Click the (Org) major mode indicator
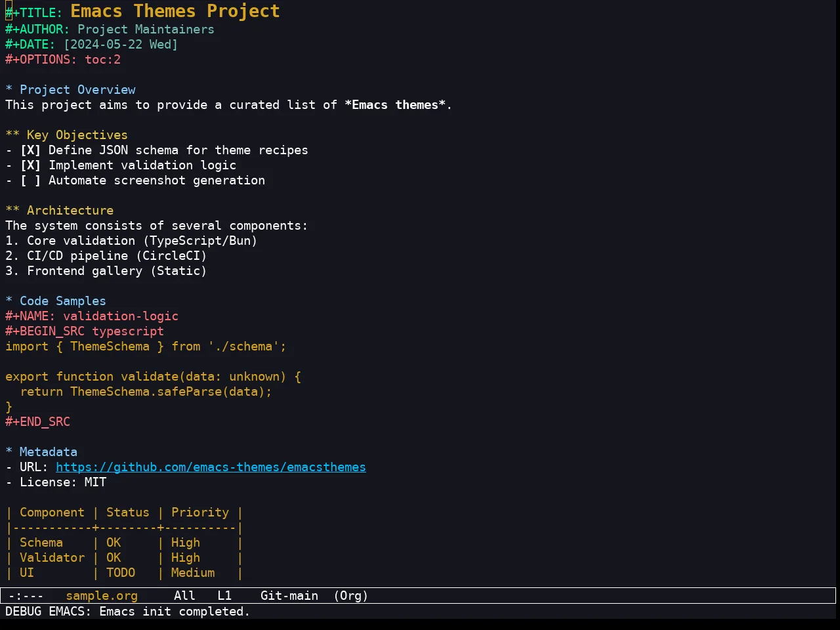This screenshot has width=840, height=630. [351, 596]
